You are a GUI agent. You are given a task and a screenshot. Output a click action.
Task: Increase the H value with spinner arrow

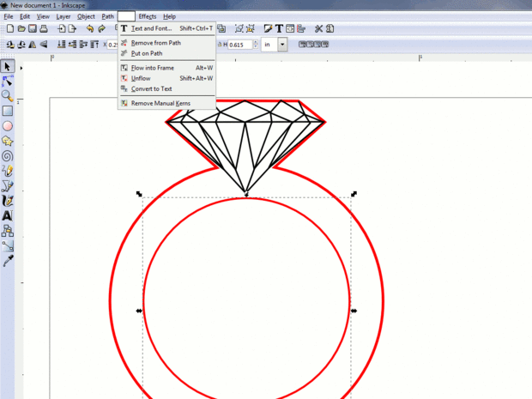click(x=256, y=42)
